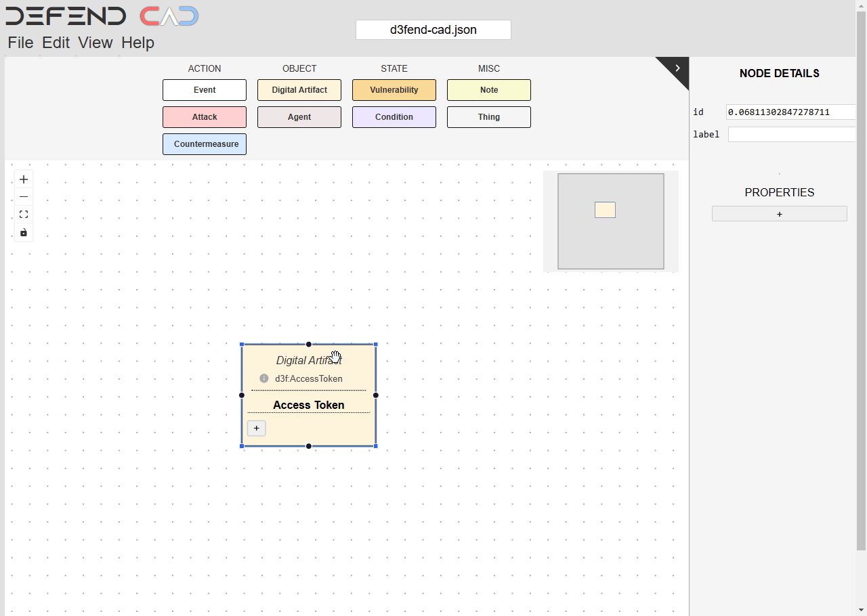Click the right connection handle of the node
The image size is (867, 616).
376,395
